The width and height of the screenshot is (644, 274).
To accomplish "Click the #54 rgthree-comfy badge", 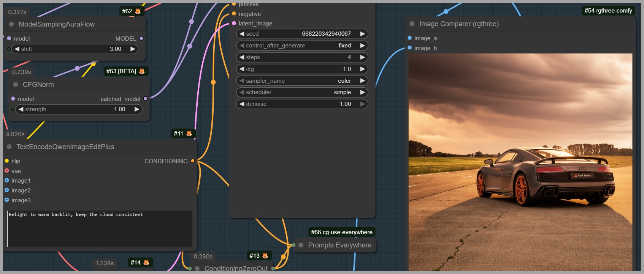I will [x=608, y=11].
